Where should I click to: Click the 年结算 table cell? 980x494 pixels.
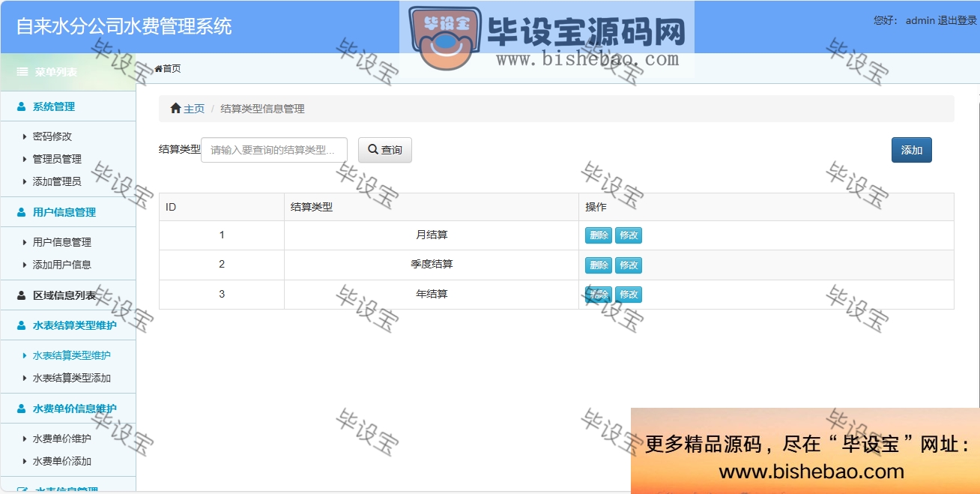pyautogui.click(x=432, y=294)
